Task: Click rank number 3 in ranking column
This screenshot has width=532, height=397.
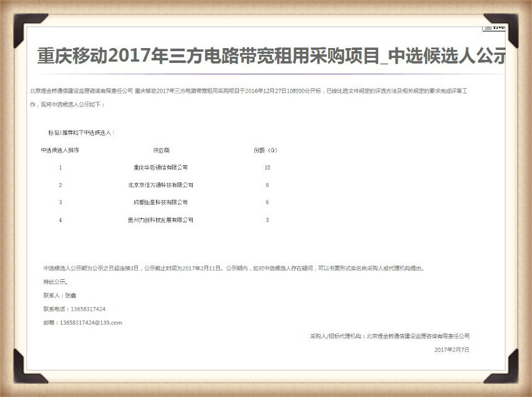Action: (x=60, y=202)
